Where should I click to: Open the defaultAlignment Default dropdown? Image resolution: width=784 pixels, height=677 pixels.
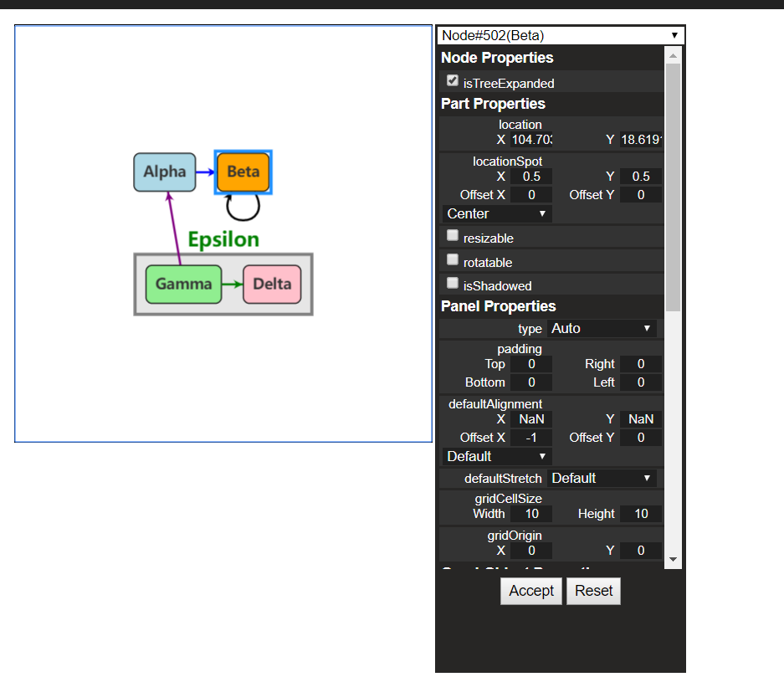pyautogui.click(x=496, y=456)
